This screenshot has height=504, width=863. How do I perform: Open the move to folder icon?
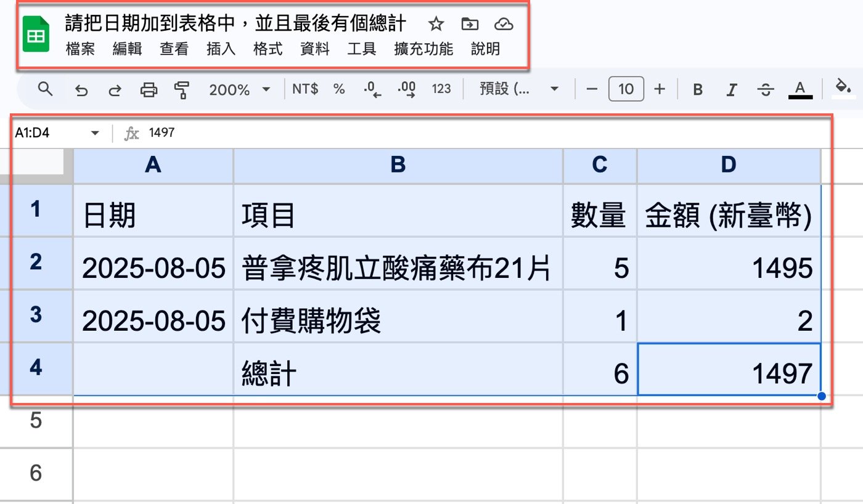pyautogui.click(x=470, y=25)
